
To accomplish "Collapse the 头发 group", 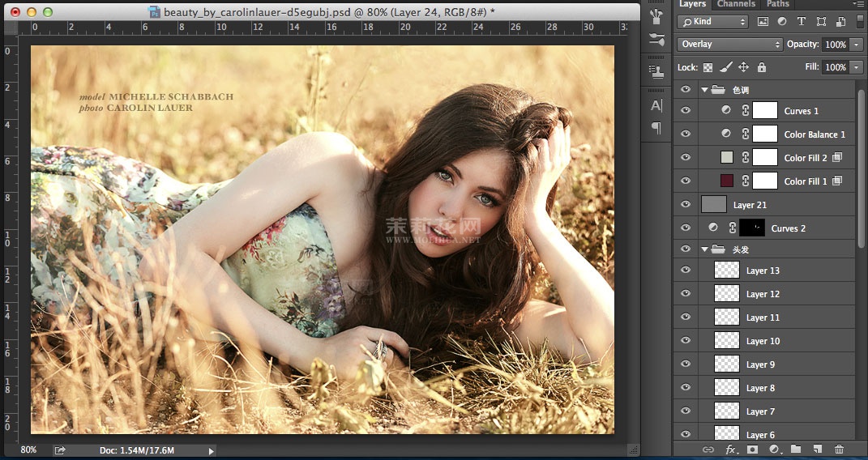I will (x=705, y=249).
